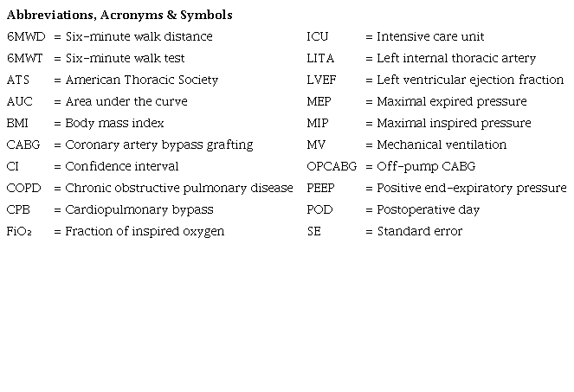The width and height of the screenshot is (574, 392).
Task: Click the LVEF abbreviation
Action: [320, 80]
